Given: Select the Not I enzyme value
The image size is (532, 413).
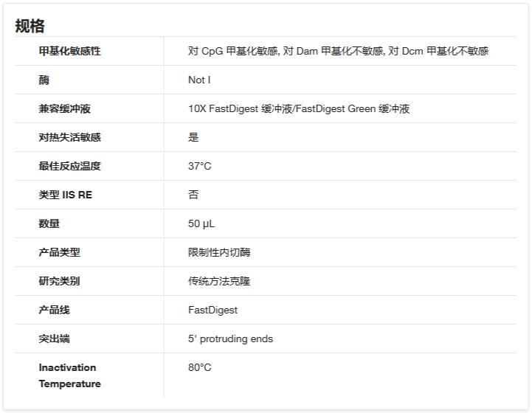Looking at the screenshot, I should [x=199, y=80].
